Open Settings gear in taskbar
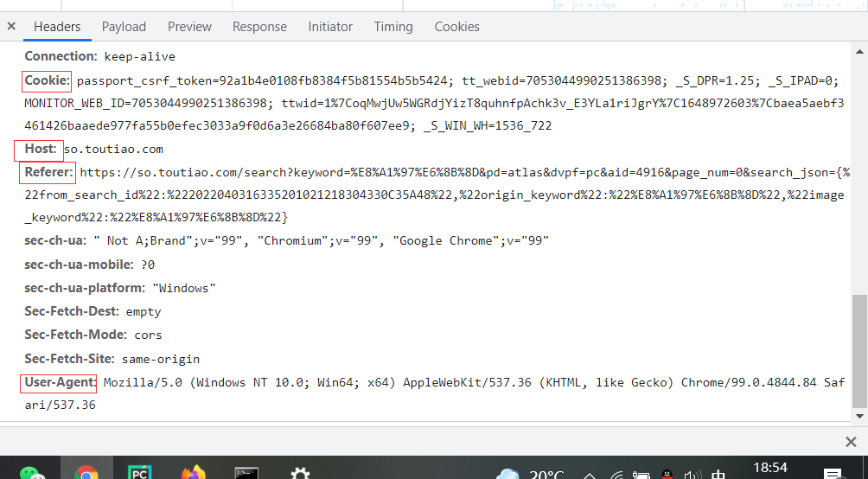 pos(300,474)
